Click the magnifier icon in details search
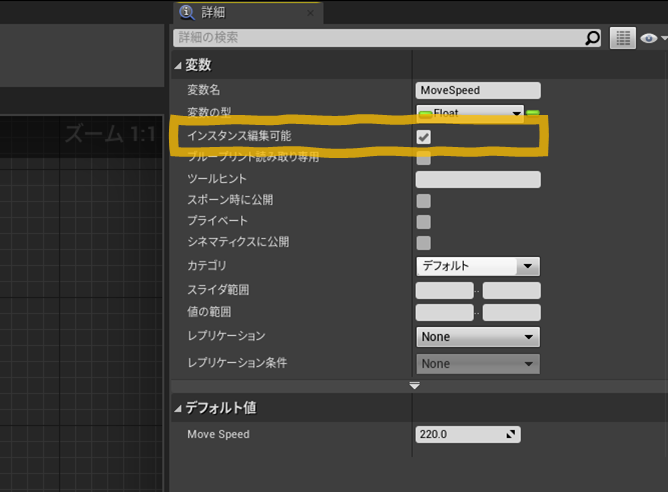Image resolution: width=668 pixels, height=492 pixels. click(592, 38)
